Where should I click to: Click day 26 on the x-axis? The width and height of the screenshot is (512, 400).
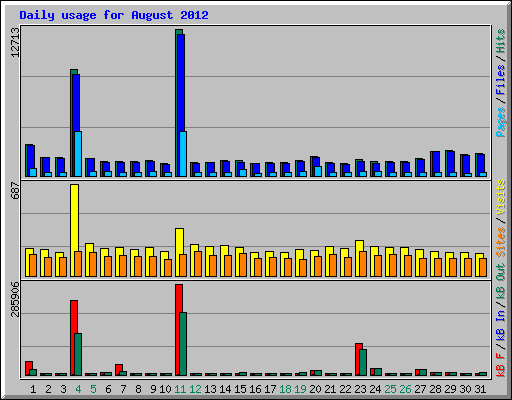pyautogui.click(x=405, y=389)
